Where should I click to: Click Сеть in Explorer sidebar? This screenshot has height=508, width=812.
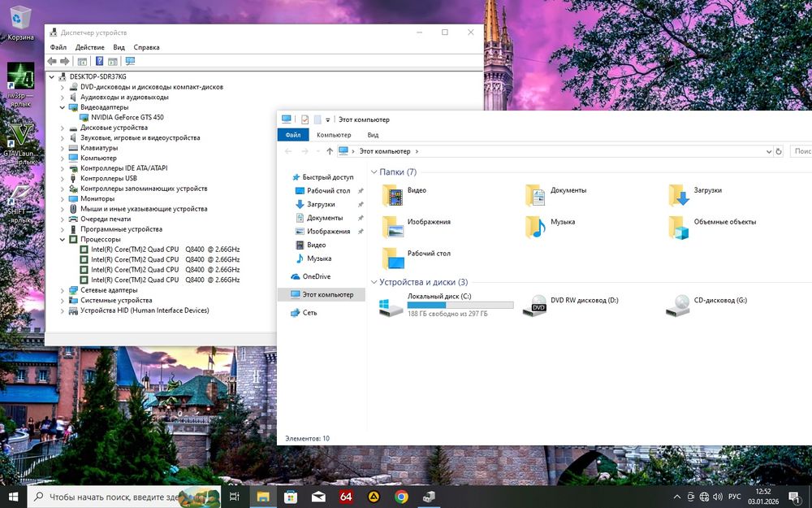tap(304, 313)
